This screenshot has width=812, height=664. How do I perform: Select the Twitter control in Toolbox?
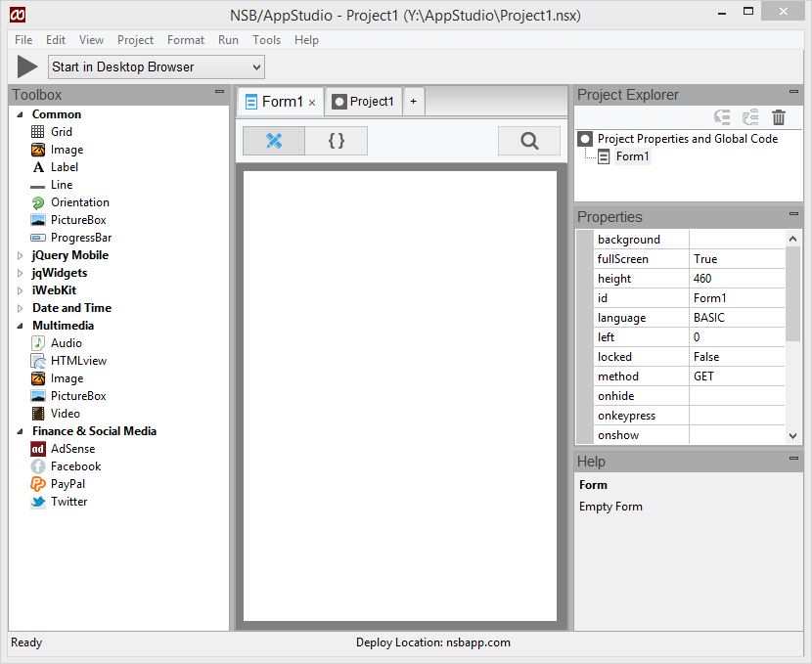click(68, 502)
